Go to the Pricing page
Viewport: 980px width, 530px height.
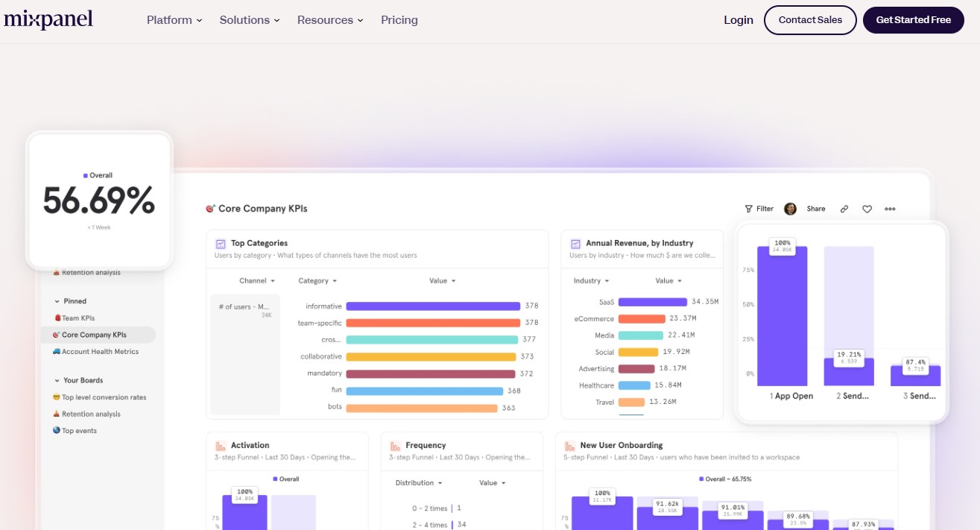399,20
